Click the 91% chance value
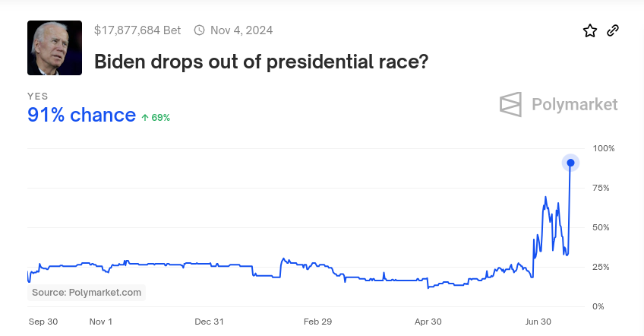The image size is (644, 336). point(81,115)
